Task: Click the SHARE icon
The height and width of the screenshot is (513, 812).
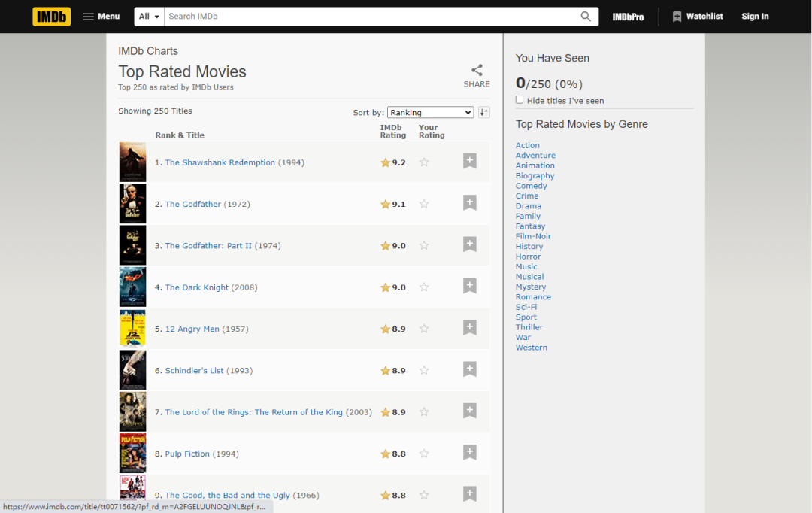Action: [477, 71]
